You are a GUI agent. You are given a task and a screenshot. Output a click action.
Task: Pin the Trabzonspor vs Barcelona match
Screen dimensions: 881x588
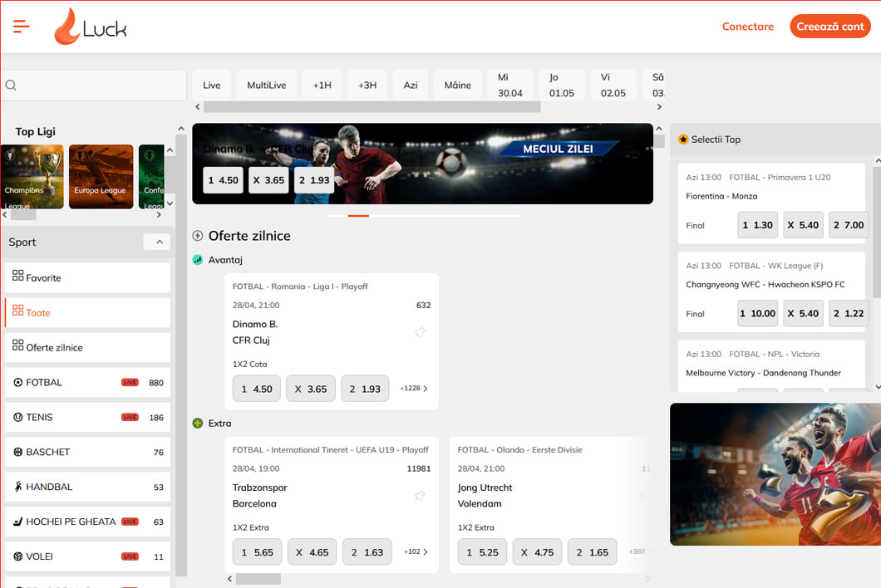click(x=420, y=496)
